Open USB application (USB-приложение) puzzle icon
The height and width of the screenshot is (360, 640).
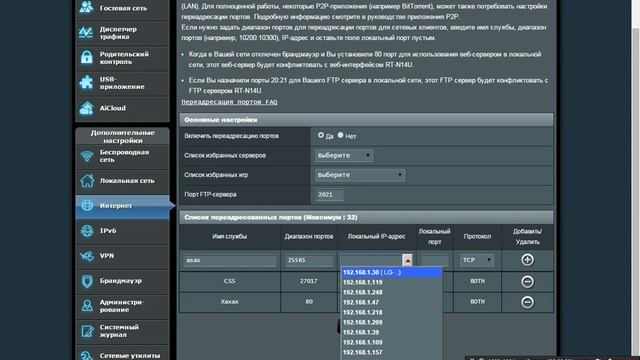click(86, 82)
